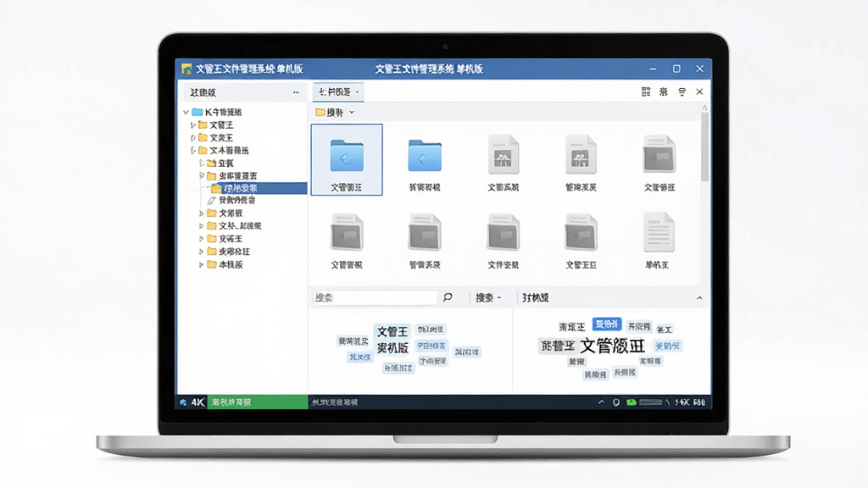Click the green battery icon in tray
The image size is (868, 488).
631,402
